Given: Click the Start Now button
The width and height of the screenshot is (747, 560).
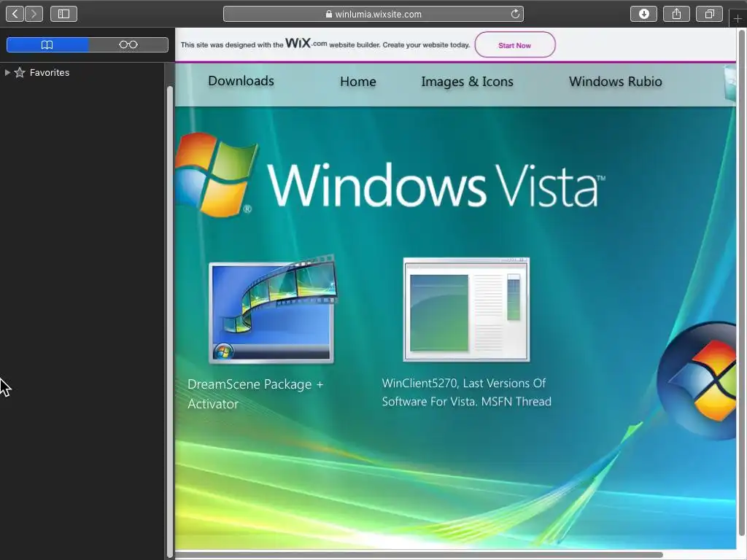Looking at the screenshot, I should click(x=515, y=44).
